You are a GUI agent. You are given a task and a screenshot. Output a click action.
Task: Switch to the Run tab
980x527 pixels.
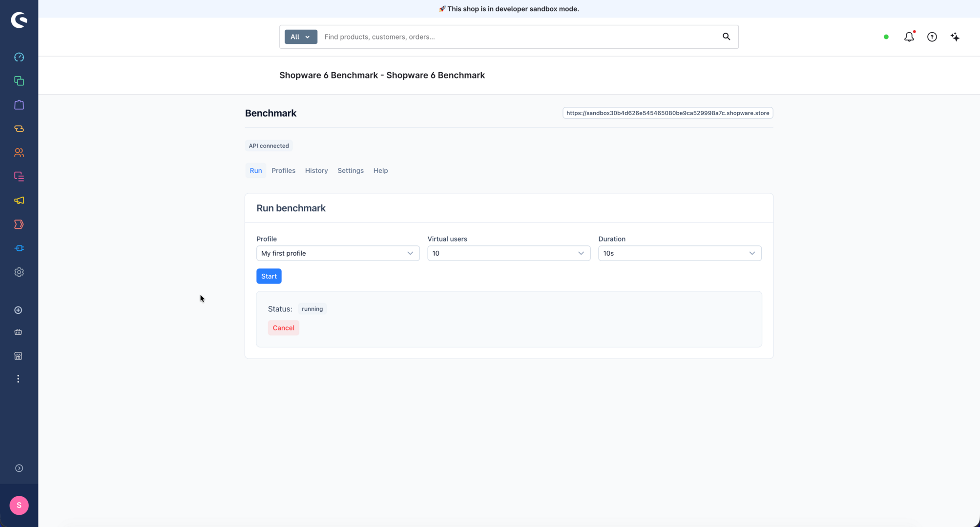tap(256, 171)
